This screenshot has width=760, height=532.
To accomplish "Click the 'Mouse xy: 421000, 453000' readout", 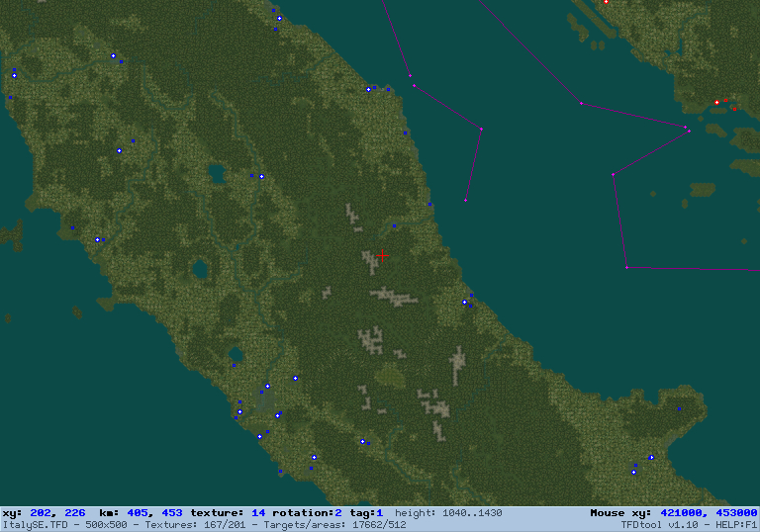I will pos(673,512).
